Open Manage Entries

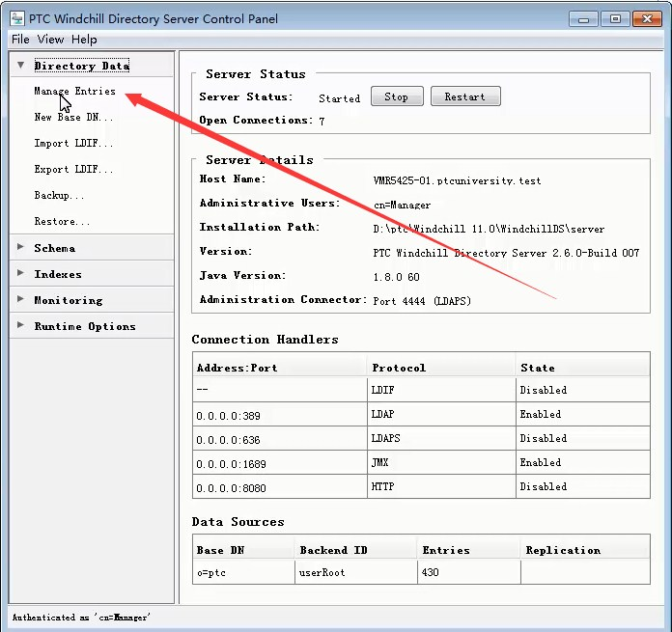coord(74,92)
